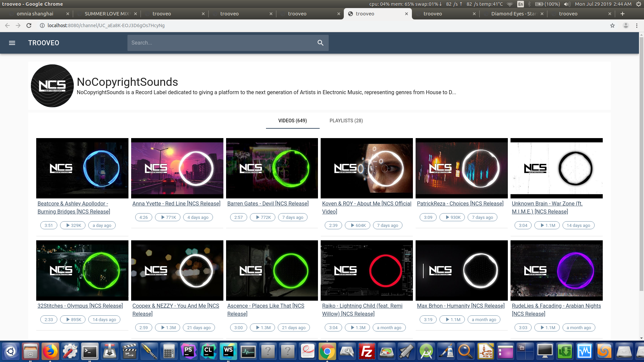Select the Videos (649) tab
The image size is (644, 362).
click(x=292, y=121)
